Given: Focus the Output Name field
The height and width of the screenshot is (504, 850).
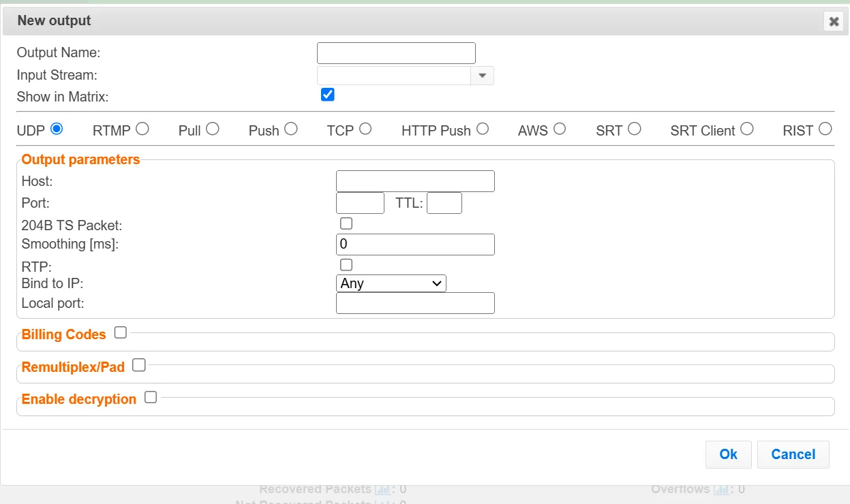Looking at the screenshot, I should 396,53.
